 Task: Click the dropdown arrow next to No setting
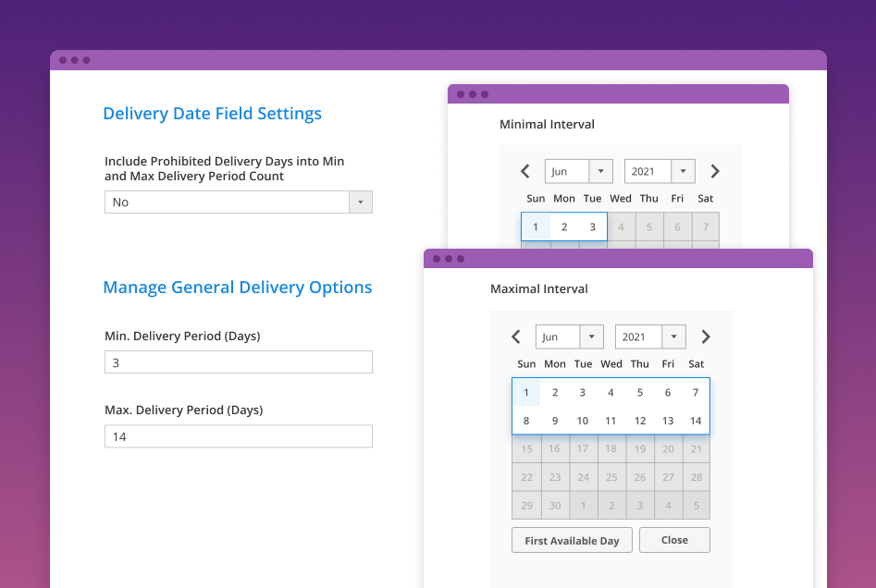360,202
